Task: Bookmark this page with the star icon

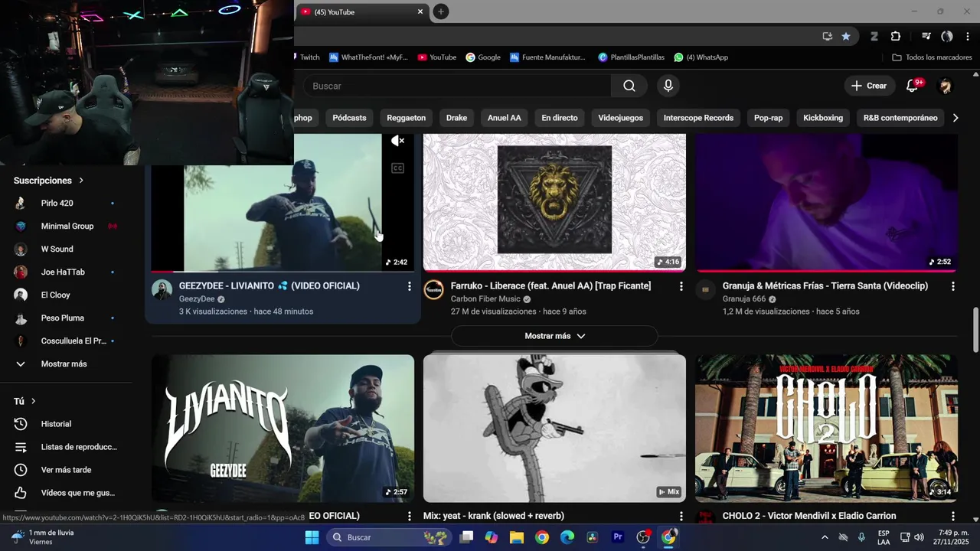Action: pyautogui.click(x=846, y=36)
